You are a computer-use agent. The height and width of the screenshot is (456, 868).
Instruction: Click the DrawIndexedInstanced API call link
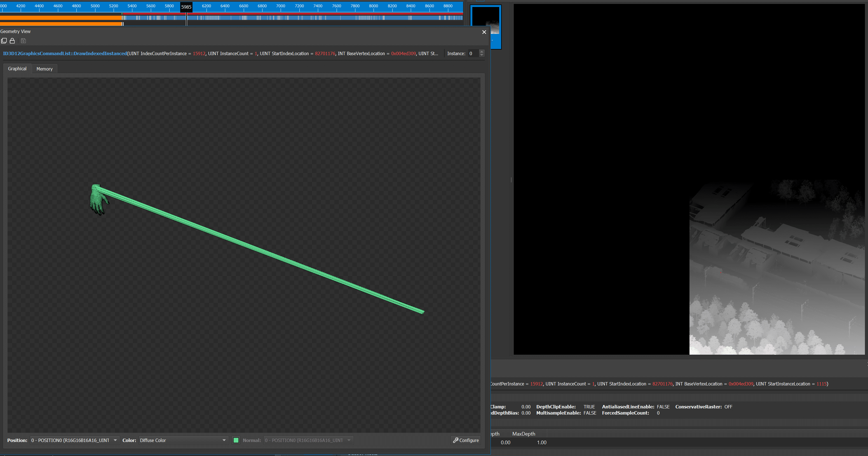[x=65, y=53]
